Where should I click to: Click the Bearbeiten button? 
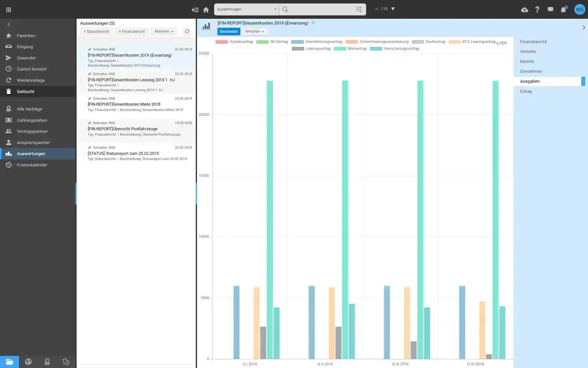click(x=228, y=31)
